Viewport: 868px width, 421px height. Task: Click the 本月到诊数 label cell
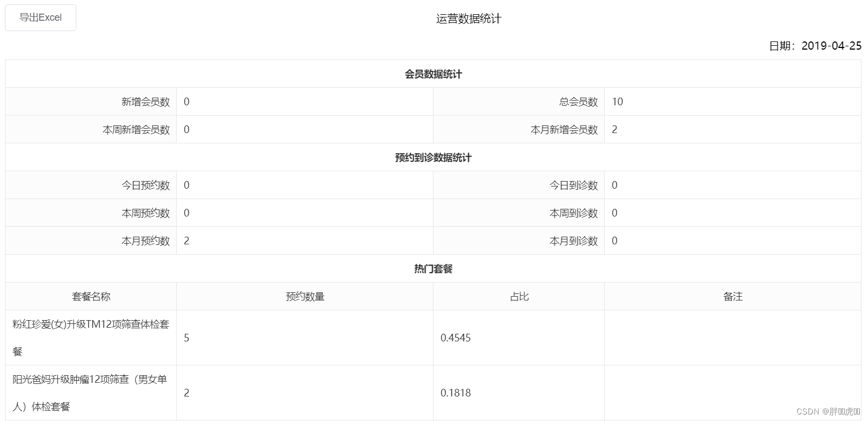tap(574, 241)
